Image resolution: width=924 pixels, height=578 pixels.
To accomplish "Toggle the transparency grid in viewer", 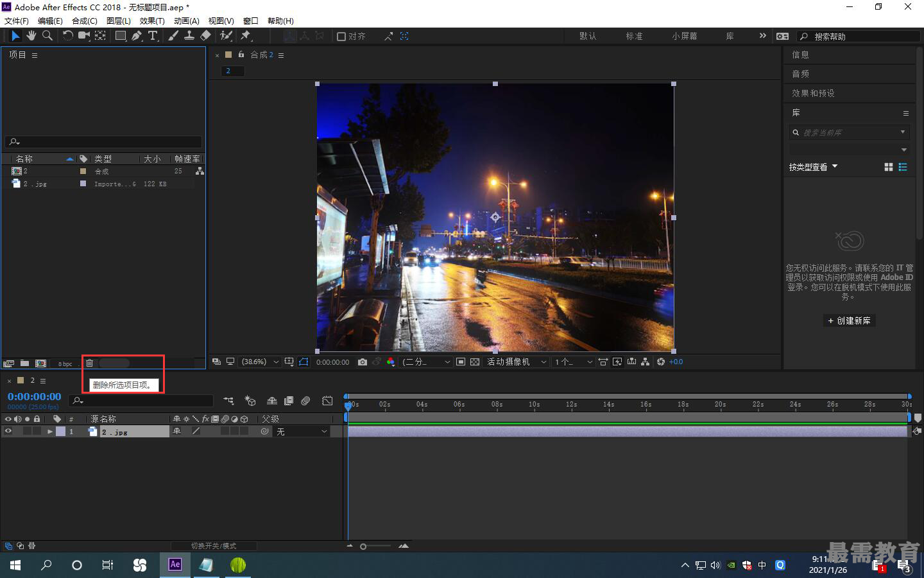I will pyautogui.click(x=475, y=362).
